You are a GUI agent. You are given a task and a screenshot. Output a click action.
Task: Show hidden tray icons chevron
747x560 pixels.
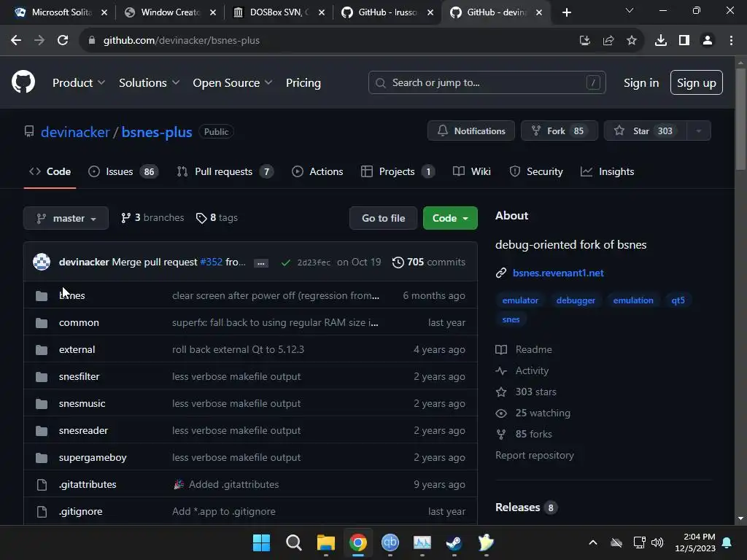point(593,542)
